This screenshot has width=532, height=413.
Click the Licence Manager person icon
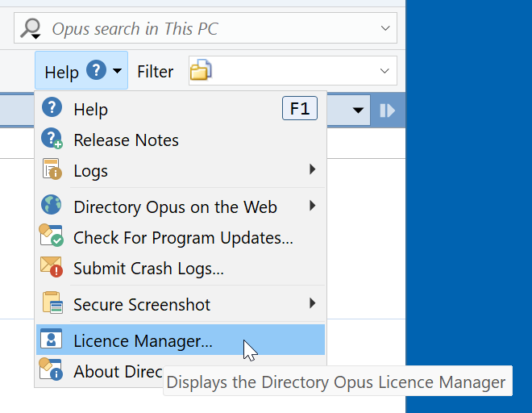click(52, 339)
